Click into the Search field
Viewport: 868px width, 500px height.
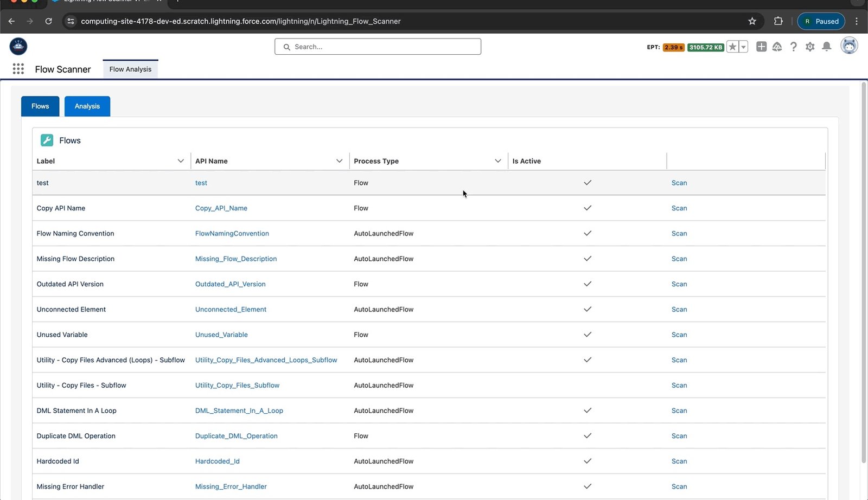378,47
